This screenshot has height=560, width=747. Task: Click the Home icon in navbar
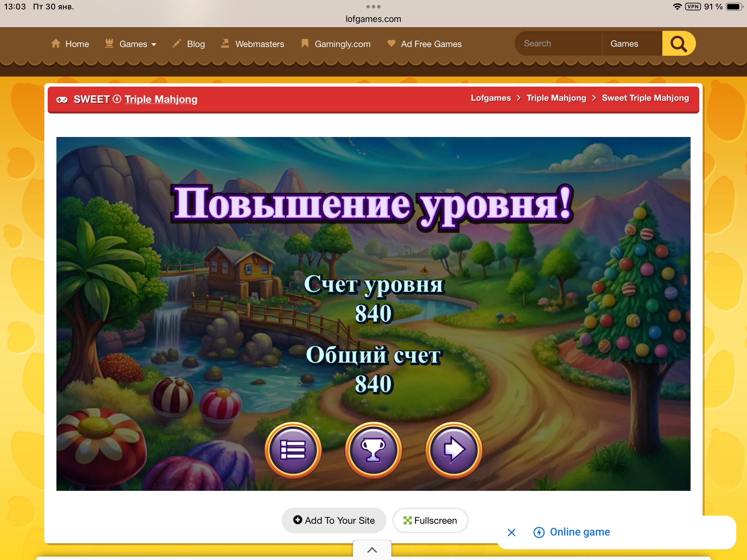(56, 44)
